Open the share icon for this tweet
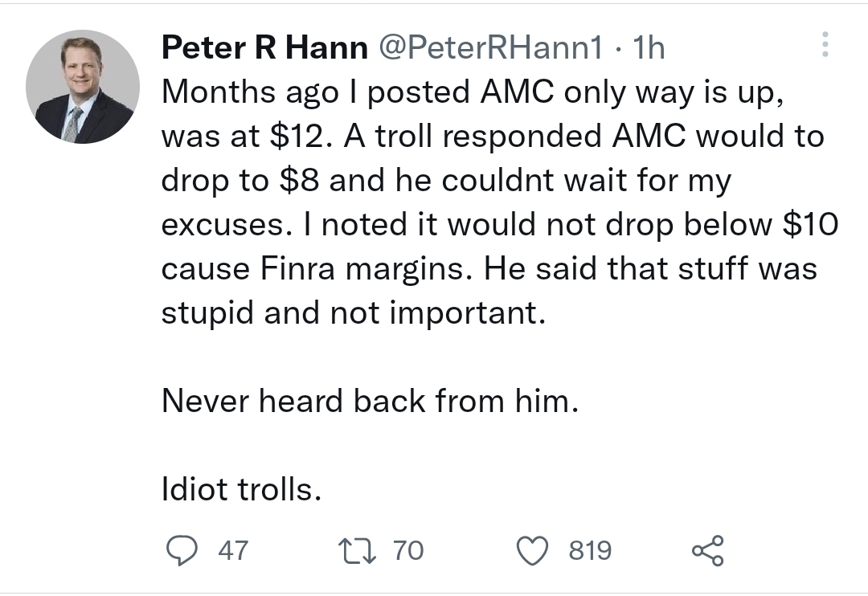This screenshot has height=596, width=868. point(707,550)
